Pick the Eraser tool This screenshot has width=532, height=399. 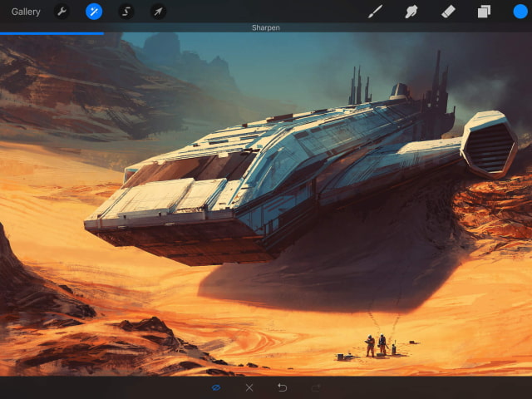click(x=447, y=12)
